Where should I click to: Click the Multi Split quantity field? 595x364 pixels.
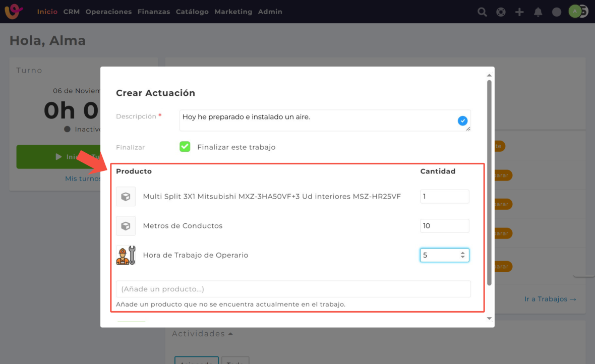(444, 197)
